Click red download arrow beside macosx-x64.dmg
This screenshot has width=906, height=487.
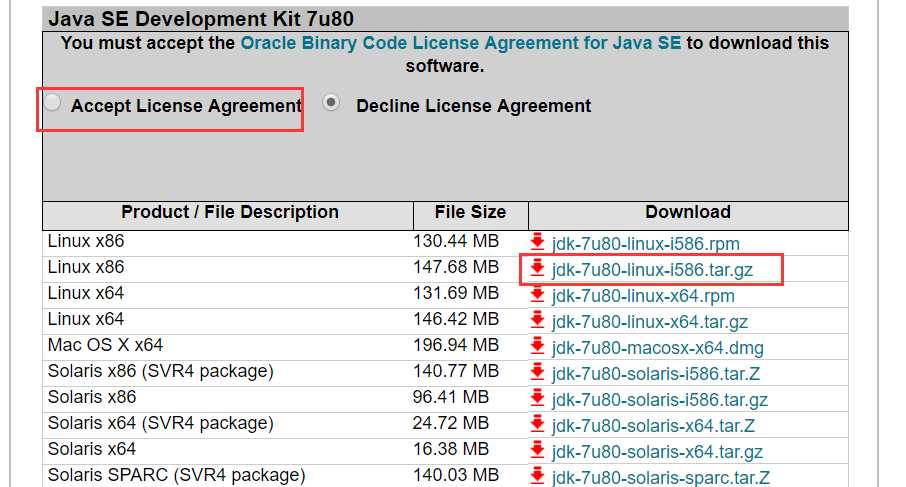pyautogui.click(x=537, y=345)
